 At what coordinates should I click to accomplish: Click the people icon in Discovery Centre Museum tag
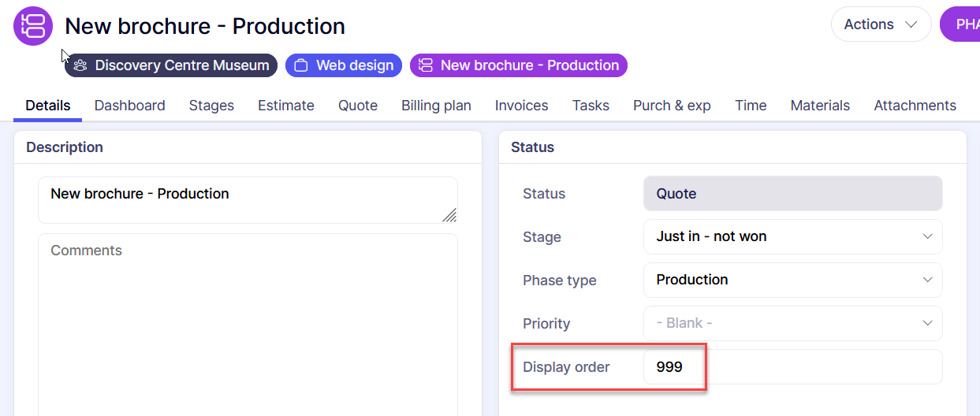point(80,65)
